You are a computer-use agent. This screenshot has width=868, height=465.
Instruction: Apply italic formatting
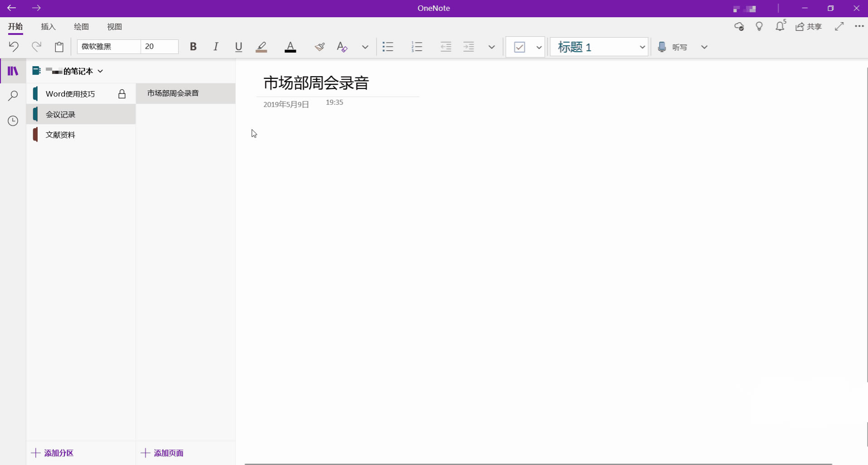pos(216,47)
